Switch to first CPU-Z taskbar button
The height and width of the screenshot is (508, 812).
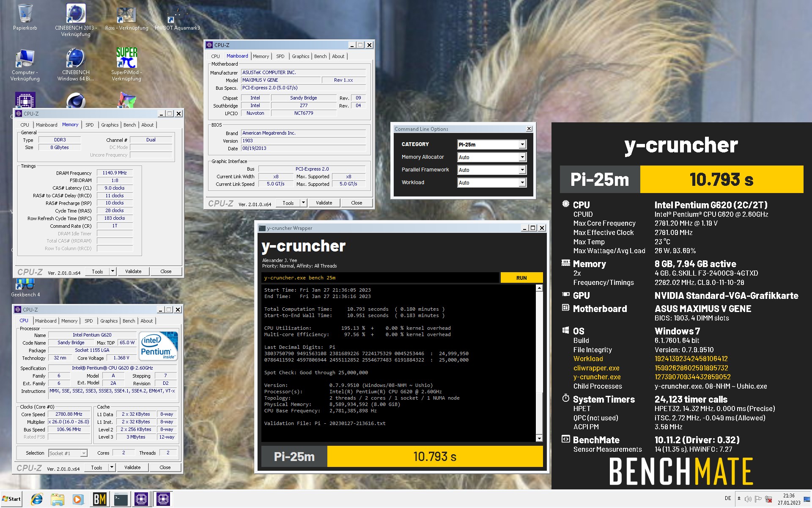141,500
